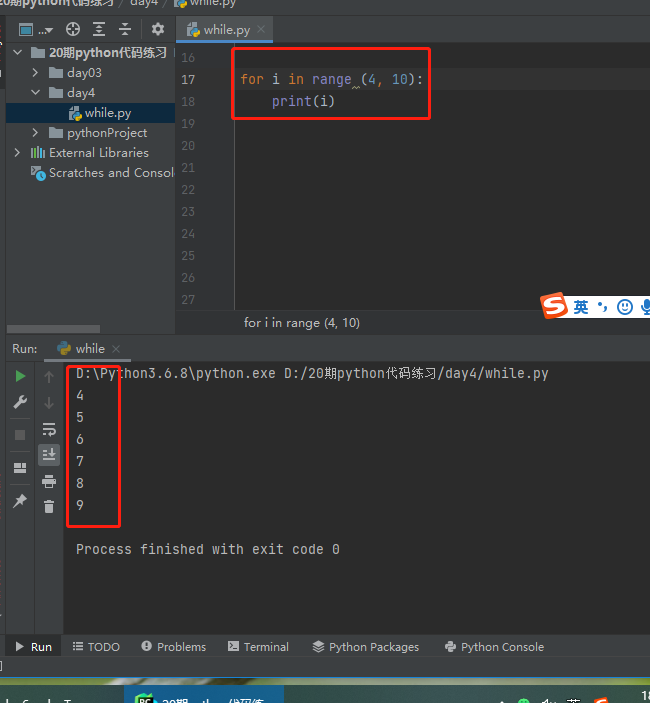650x703 pixels.
Task: Click the Sogou input method S logo
Action: (554, 305)
